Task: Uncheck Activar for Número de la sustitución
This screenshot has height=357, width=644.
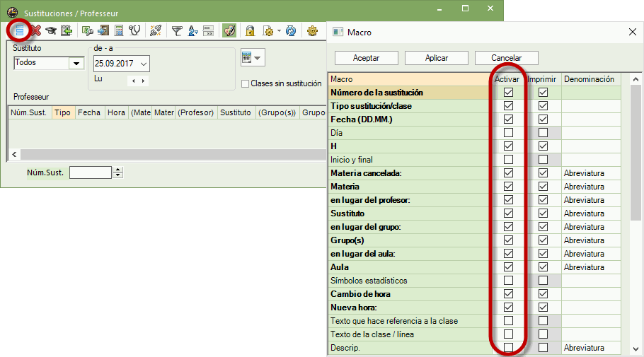Action: coord(508,93)
